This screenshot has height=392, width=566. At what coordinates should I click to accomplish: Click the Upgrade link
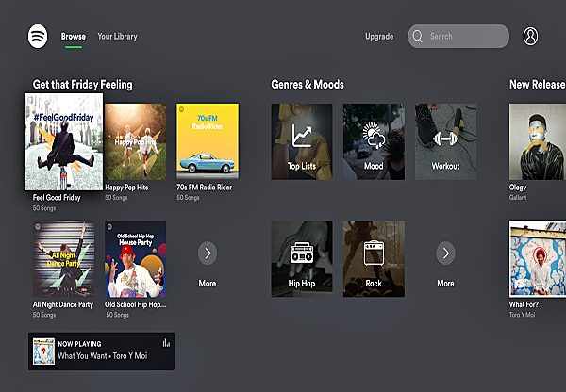pyautogui.click(x=379, y=37)
